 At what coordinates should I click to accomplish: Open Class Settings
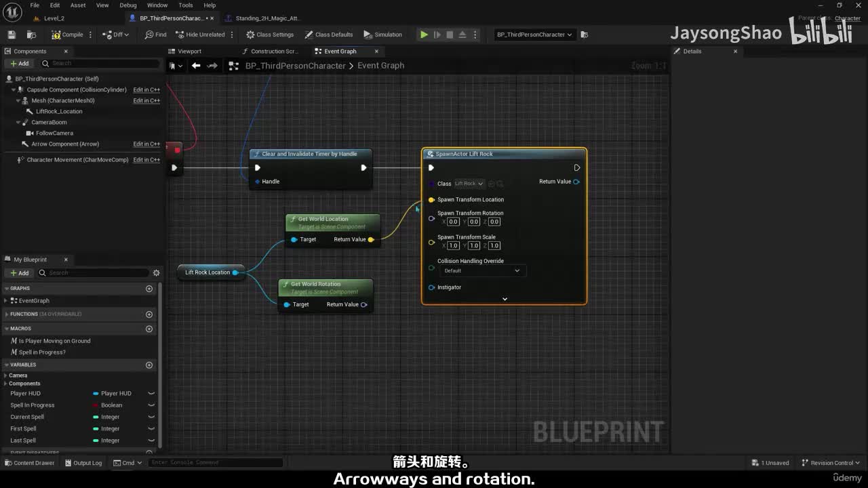click(x=270, y=35)
